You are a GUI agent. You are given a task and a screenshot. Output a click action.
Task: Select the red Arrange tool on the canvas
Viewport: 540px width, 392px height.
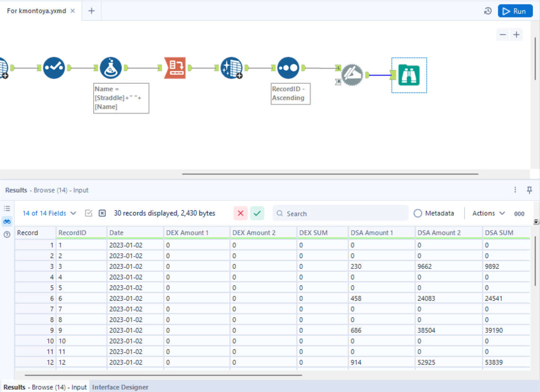click(x=175, y=68)
